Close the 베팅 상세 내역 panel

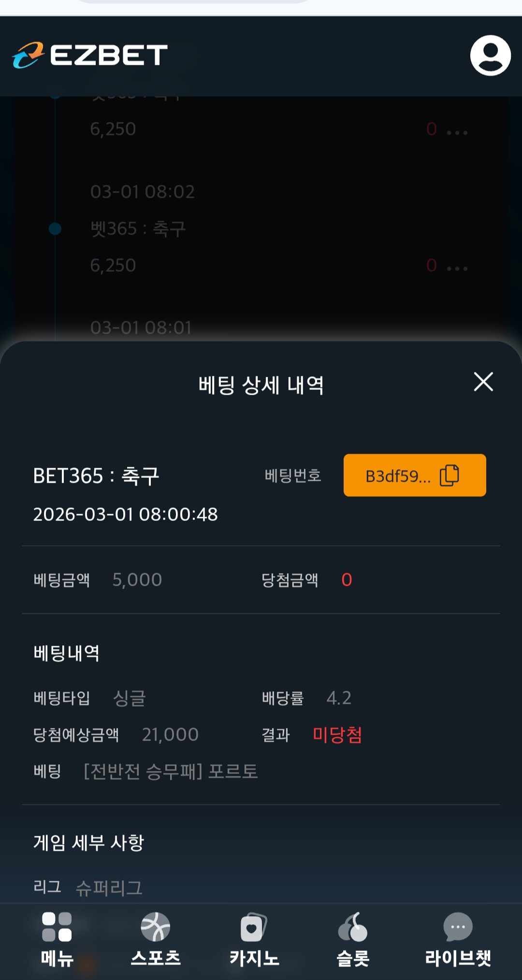pos(483,382)
